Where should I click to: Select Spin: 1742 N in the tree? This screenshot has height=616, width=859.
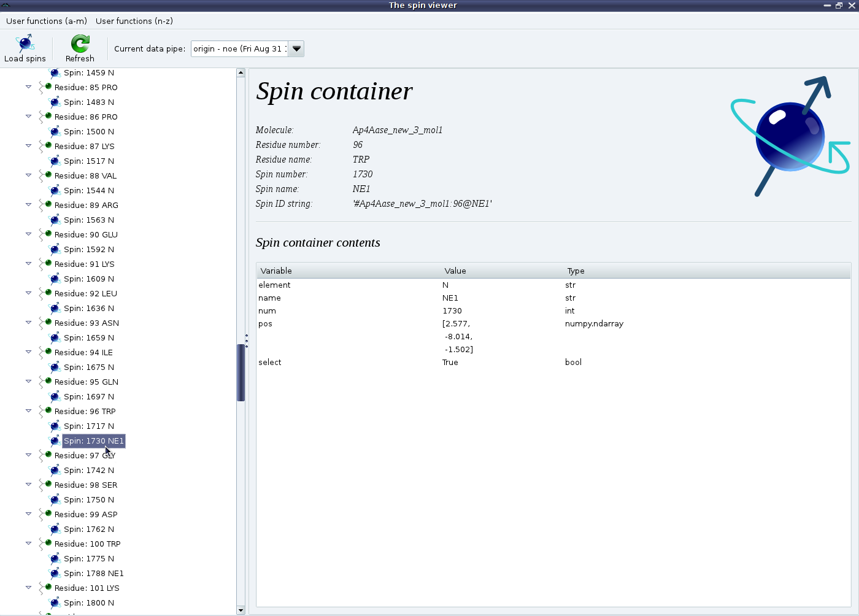click(89, 471)
